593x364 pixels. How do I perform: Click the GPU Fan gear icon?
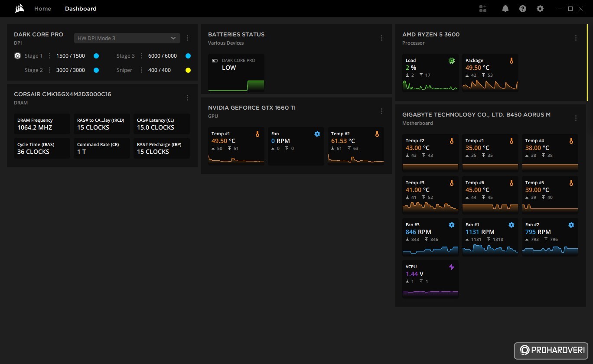point(317,134)
